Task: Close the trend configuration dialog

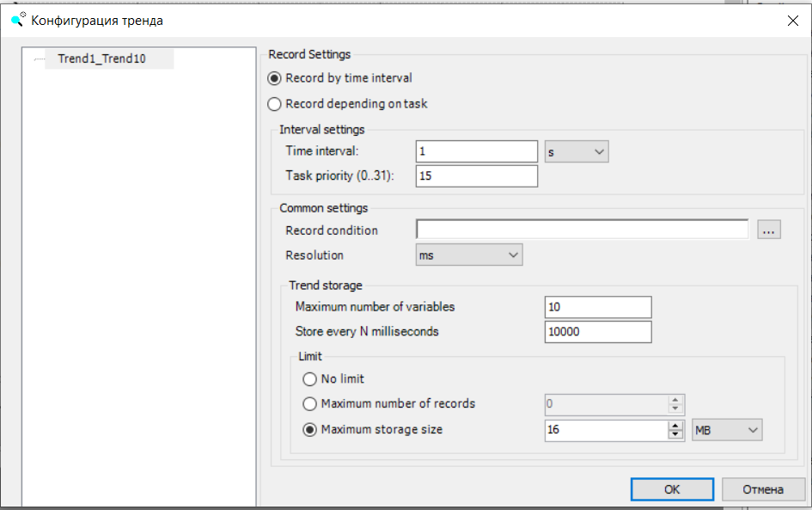Action: point(792,21)
